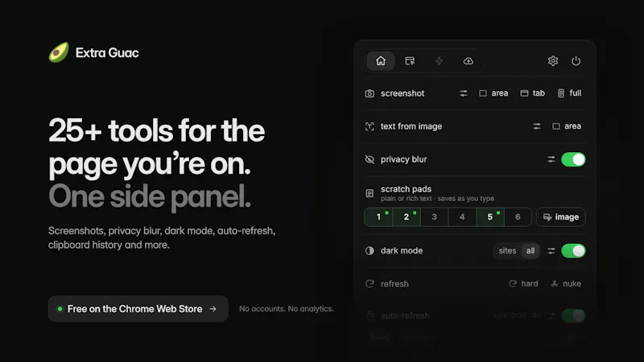
Task: Click the Extra Guac brand name
Action: pos(107,52)
